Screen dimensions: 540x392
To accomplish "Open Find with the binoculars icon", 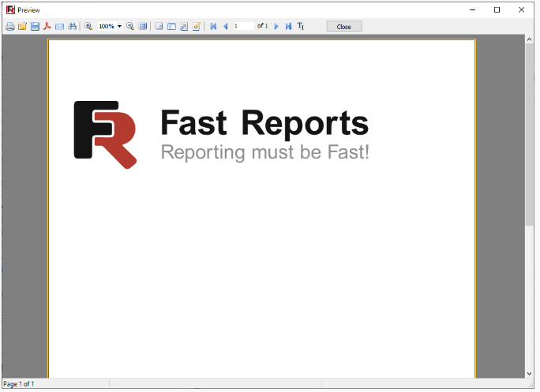I will tap(72, 26).
